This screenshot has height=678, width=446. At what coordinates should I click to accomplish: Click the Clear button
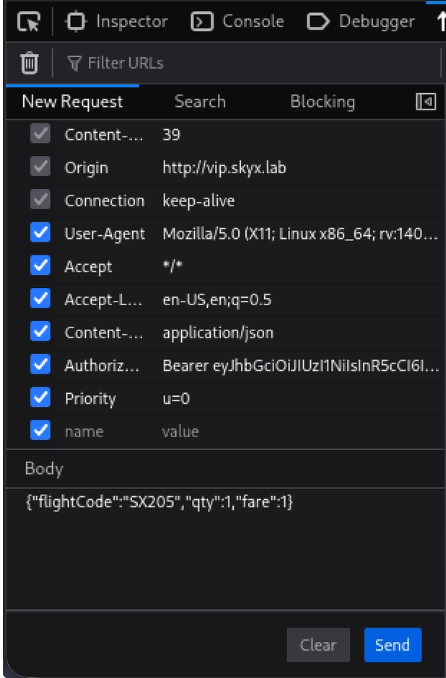tap(318, 645)
